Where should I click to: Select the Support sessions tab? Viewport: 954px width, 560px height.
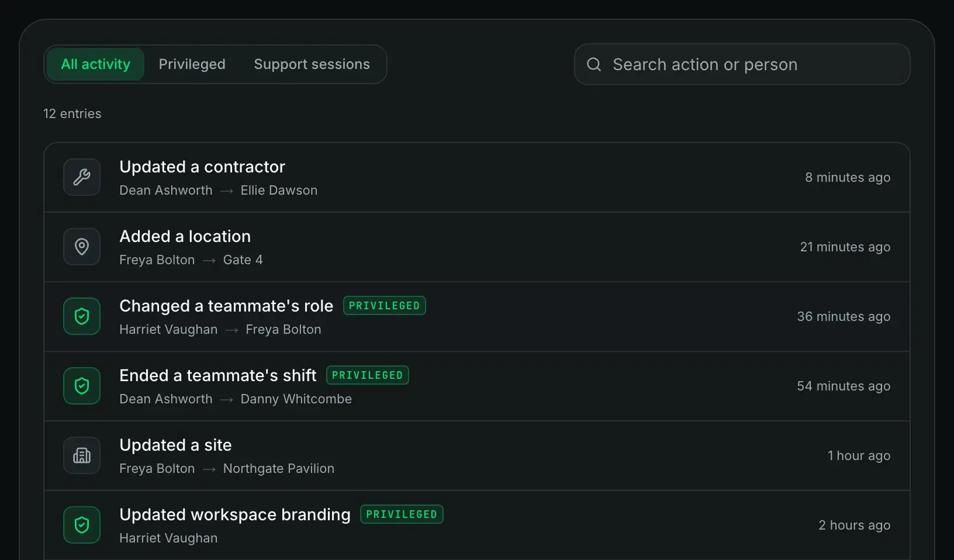click(x=312, y=64)
